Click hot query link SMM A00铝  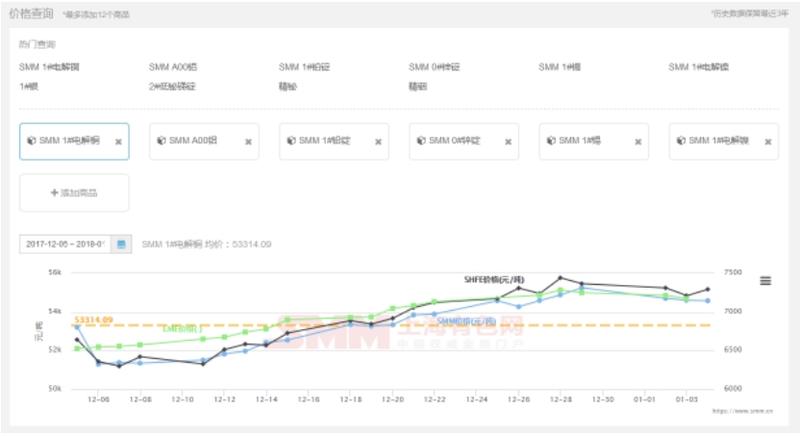173,67
